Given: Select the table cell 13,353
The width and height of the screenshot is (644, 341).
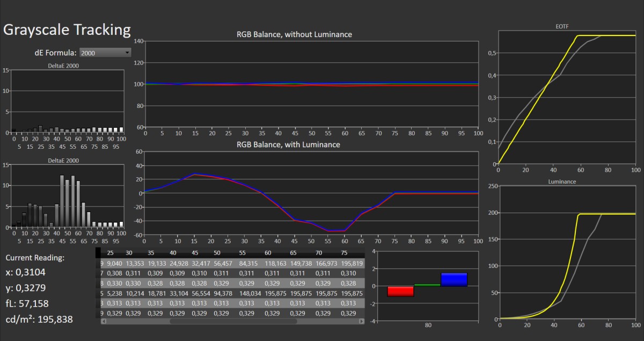Looking at the screenshot, I should (x=135, y=263).
